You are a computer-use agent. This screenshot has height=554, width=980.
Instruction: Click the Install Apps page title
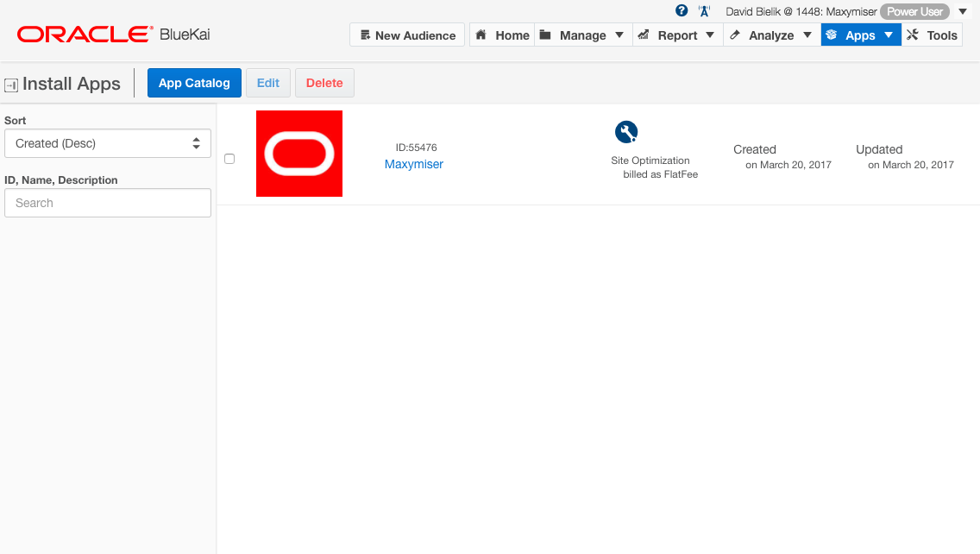tap(72, 83)
